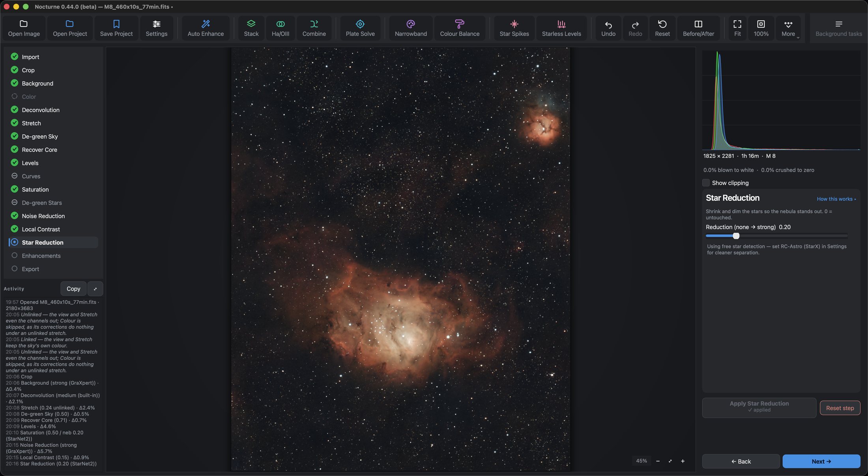868x476 pixels.
Task: Run Auto Enhance wand tool
Action: (206, 28)
